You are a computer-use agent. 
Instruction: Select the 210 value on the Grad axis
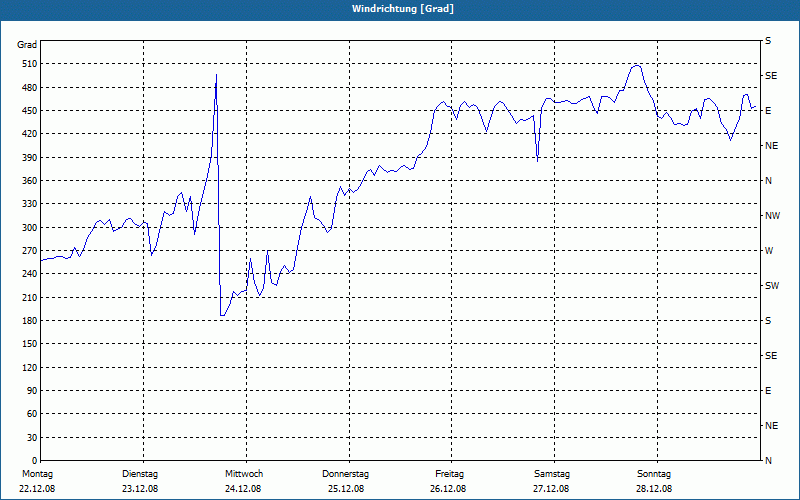tap(30, 297)
